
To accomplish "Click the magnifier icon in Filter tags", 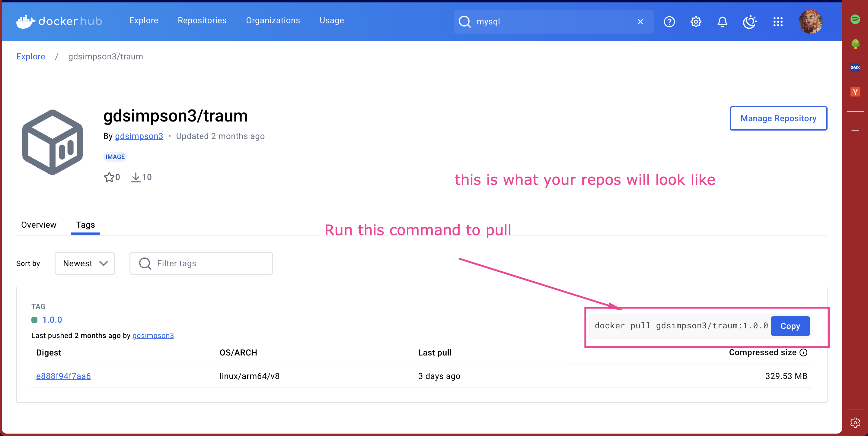I will (145, 263).
